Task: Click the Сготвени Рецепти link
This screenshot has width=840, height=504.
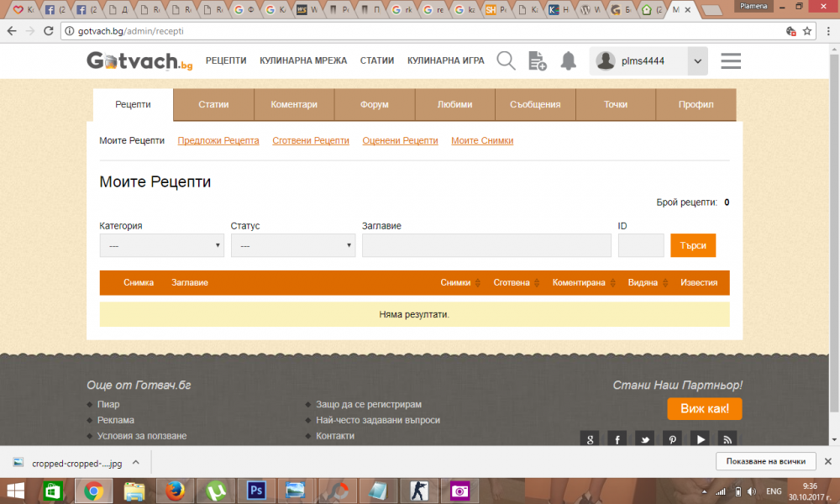Action: [x=311, y=140]
